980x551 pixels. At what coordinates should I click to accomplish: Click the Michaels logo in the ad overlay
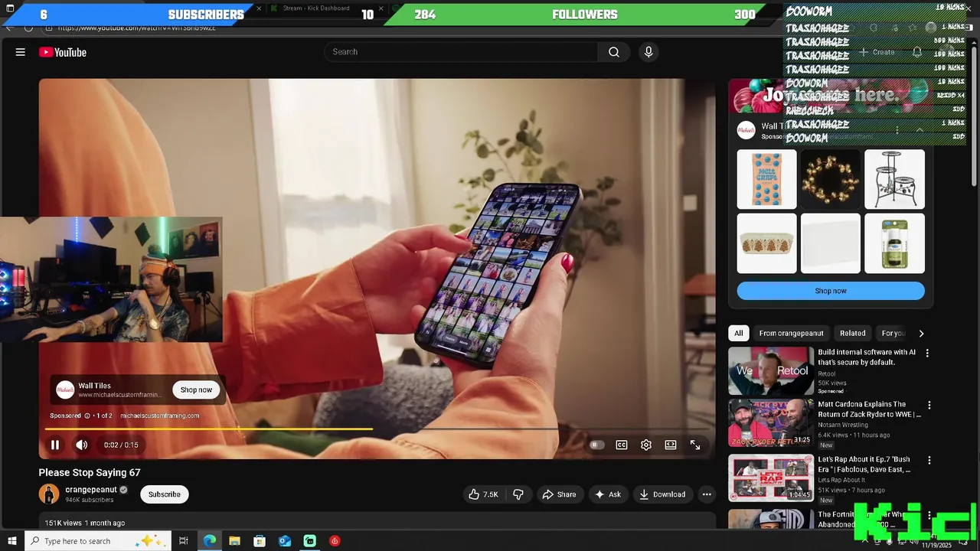(x=65, y=390)
